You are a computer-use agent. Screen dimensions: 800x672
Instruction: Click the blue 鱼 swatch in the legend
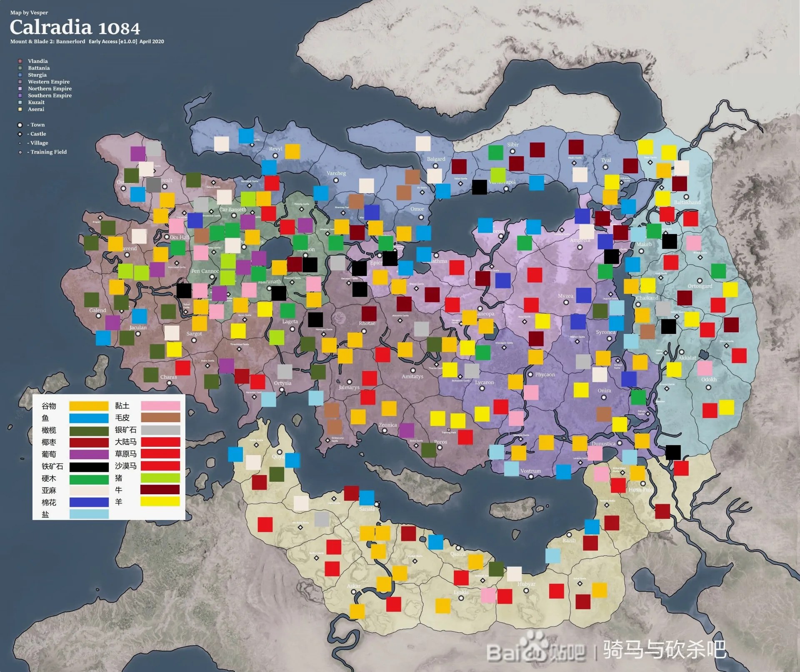[x=89, y=418]
